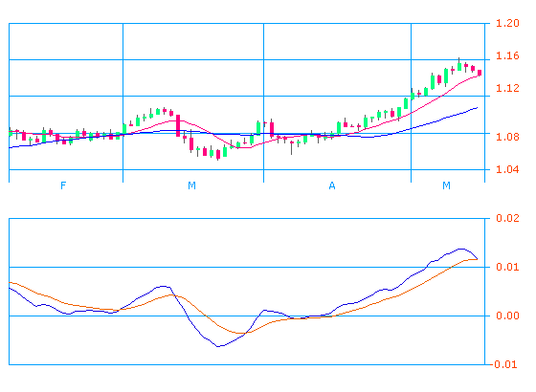Click the 1.08 price axis label

pos(507,137)
